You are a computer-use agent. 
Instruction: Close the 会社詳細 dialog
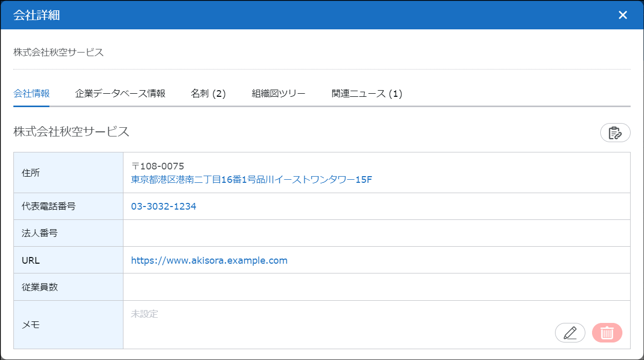coord(622,15)
